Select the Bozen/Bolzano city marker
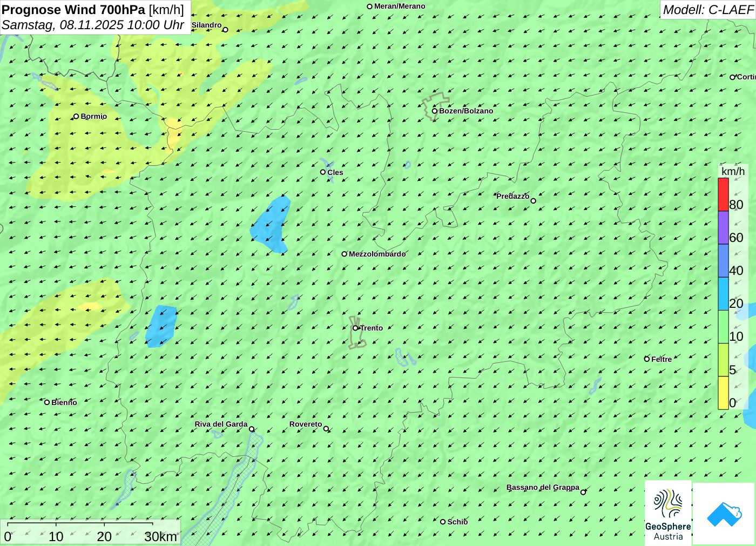Screen dimensions: 756x546 coord(435,111)
